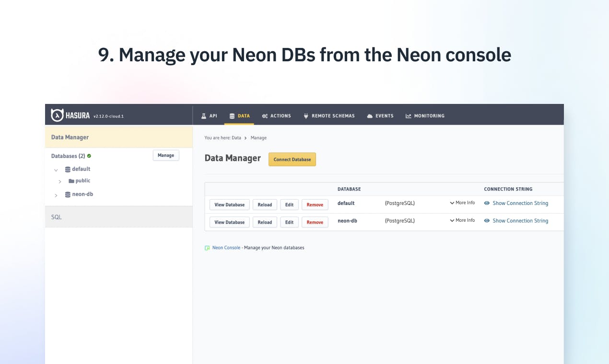Screen dimensions: 609x364
Task: Open the SQL section in sidebar
Action: point(119,217)
